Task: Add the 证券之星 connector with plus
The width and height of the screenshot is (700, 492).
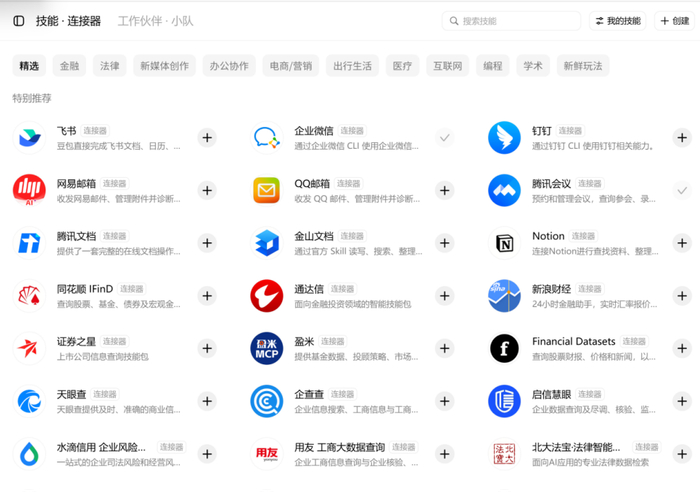Action: (x=207, y=349)
